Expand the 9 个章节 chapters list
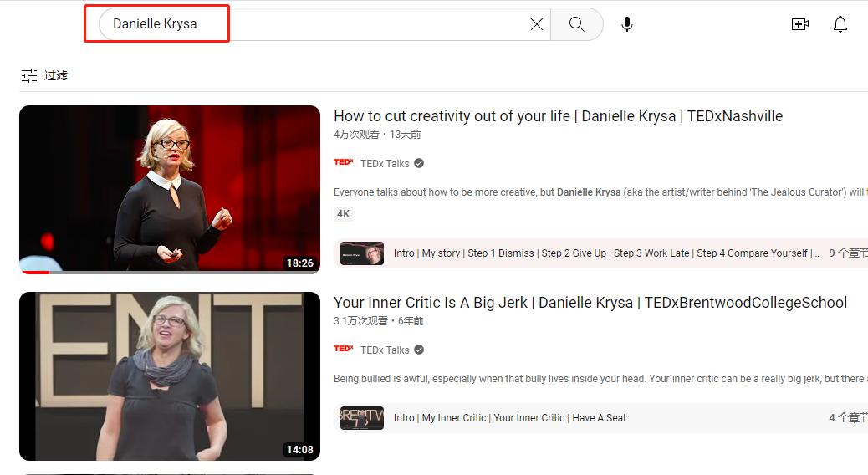Image resolution: width=868 pixels, height=475 pixels. click(x=848, y=253)
